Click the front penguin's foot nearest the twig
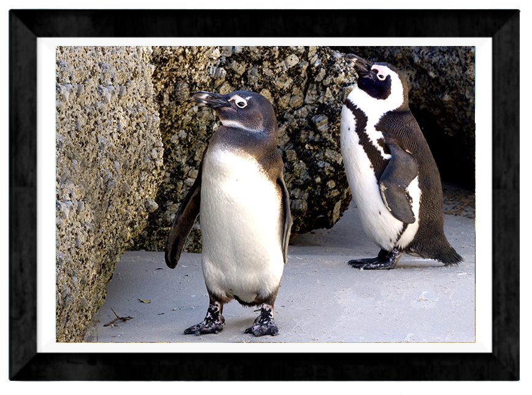The height and width of the screenshot is (395, 532). [206, 322]
